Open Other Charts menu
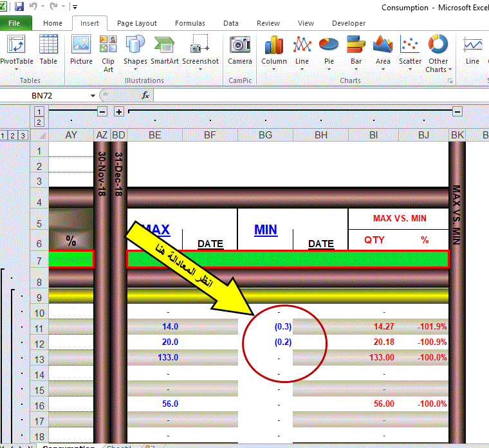This screenshot has height=448, width=489. click(438, 53)
